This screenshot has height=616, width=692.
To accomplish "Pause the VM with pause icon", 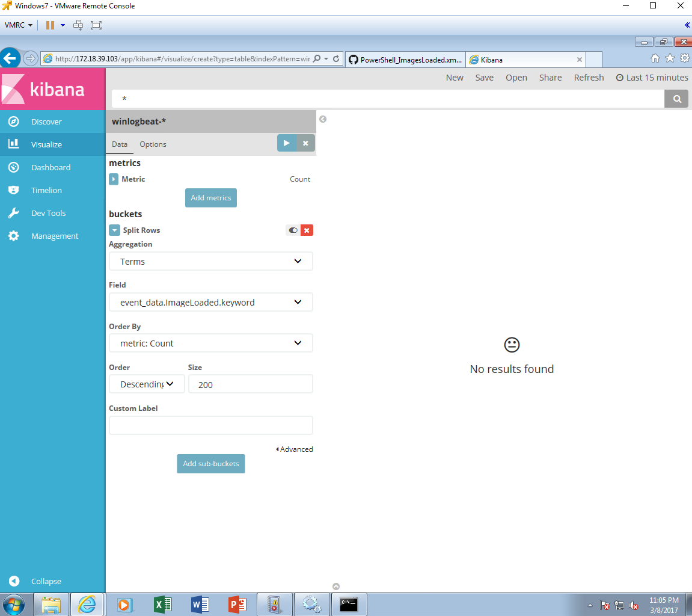I will tap(51, 25).
